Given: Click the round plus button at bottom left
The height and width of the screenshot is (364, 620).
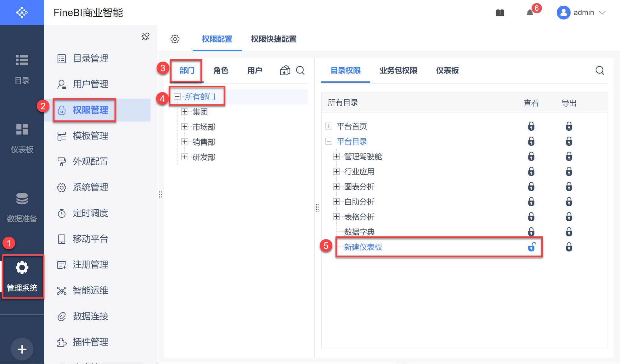Looking at the screenshot, I should click(22, 349).
